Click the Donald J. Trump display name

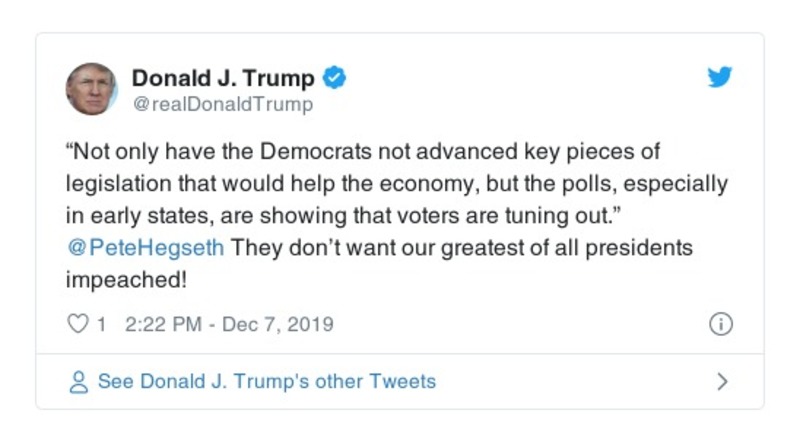tap(223, 78)
